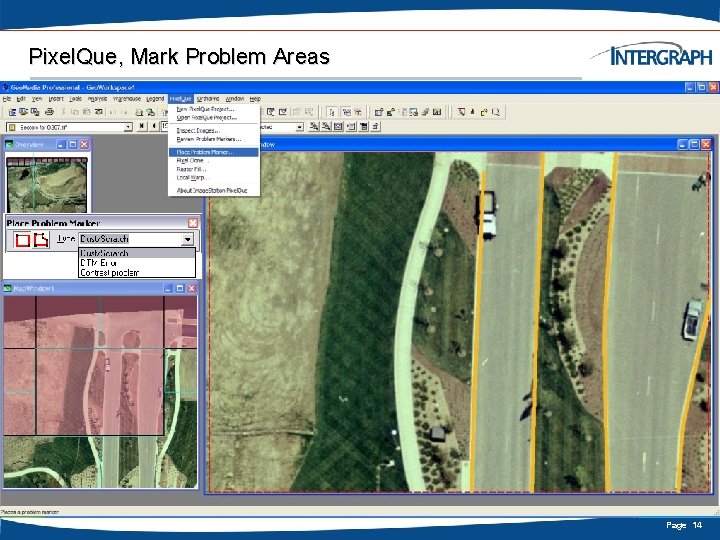The height and width of the screenshot is (540, 720).
Task: Minimize the MapWindow1 window
Action: pos(168,288)
